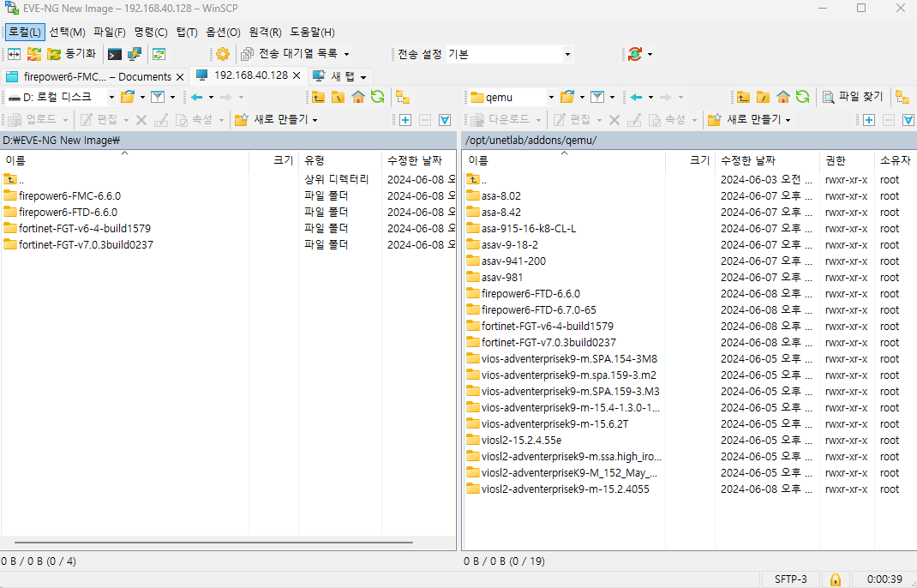Refresh the remote panel listing

(x=803, y=97)
